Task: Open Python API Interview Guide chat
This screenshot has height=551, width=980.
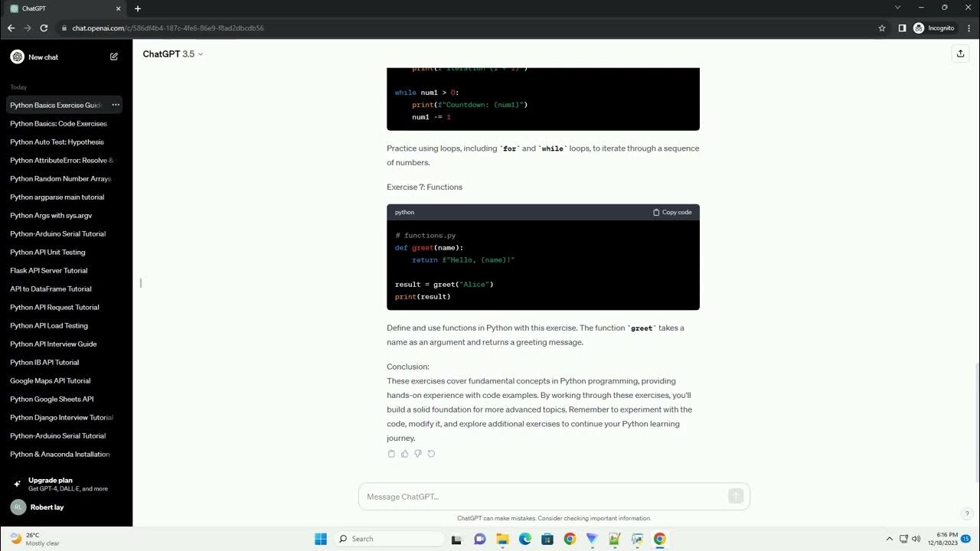Action: tap(64, 344)
